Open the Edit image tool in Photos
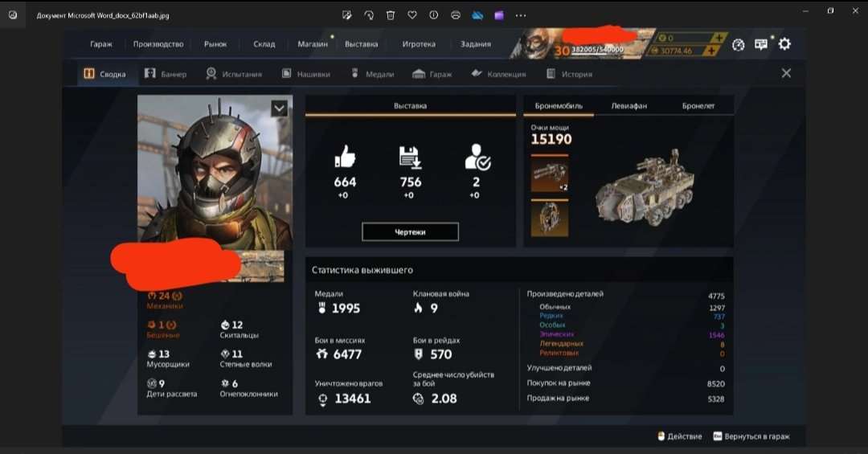 coord(347,15)
